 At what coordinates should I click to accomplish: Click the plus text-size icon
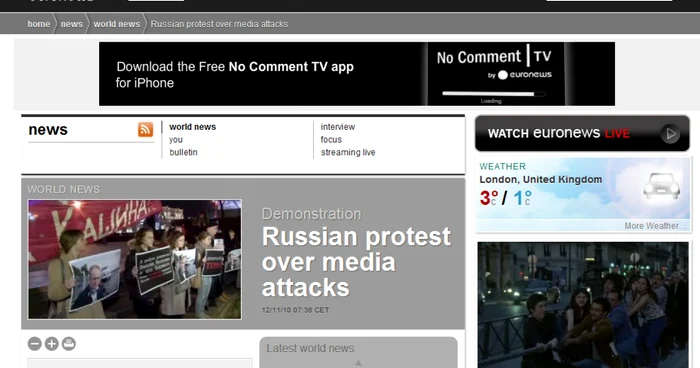coord(52,344)
